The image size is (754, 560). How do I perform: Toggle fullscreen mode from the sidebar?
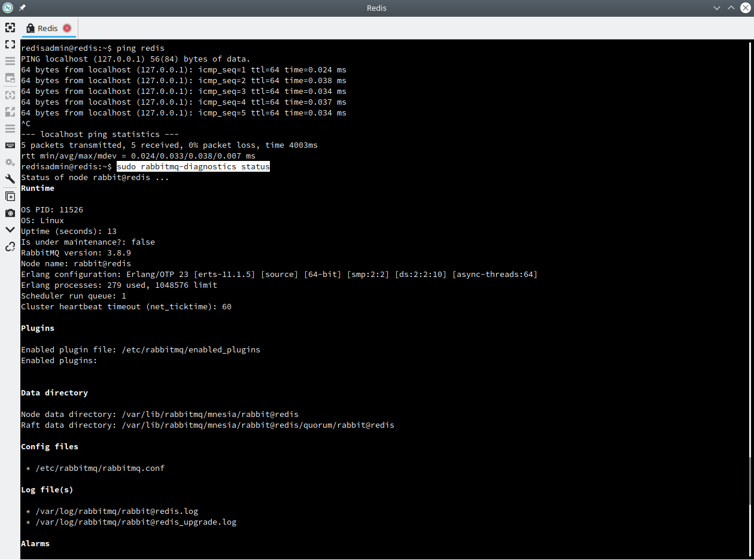(10, 44)
